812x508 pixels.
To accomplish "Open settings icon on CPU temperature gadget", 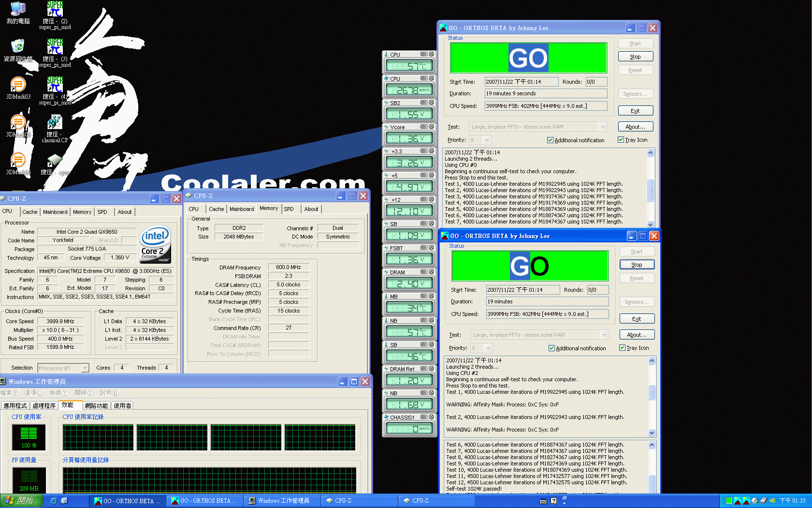I will click(423, 54).
